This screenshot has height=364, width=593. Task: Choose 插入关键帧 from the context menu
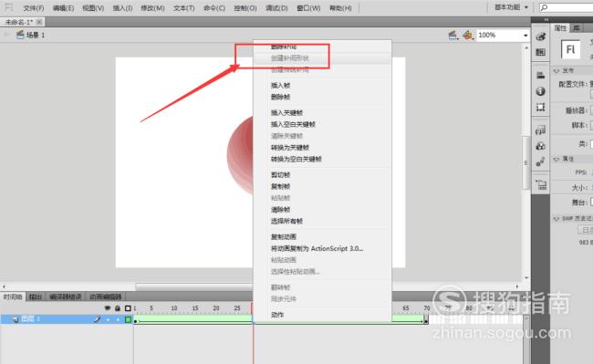click(x=286, y=112)
